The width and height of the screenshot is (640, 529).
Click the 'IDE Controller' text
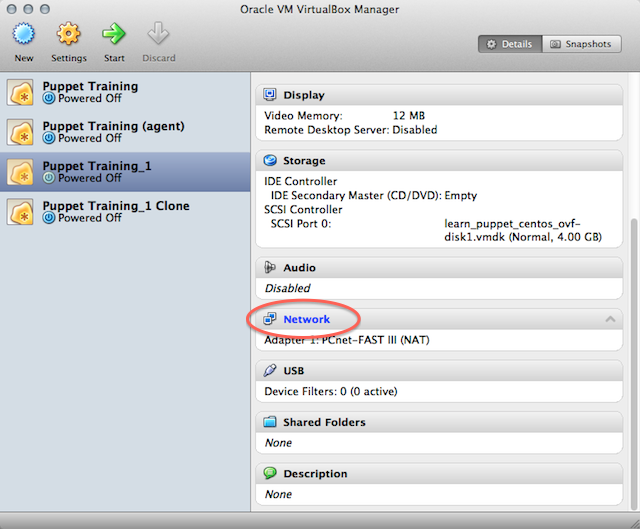coord(300,181)
